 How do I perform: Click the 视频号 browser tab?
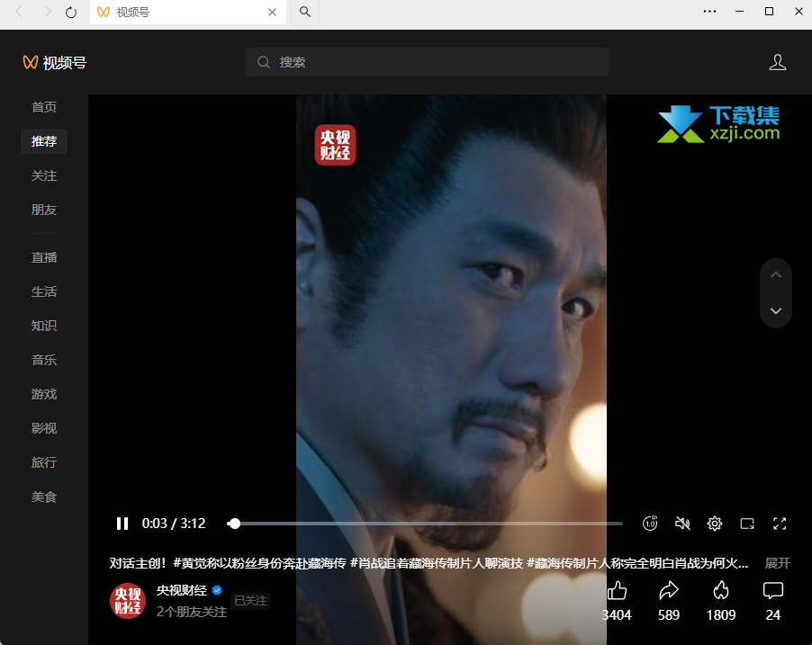point(188,12)
